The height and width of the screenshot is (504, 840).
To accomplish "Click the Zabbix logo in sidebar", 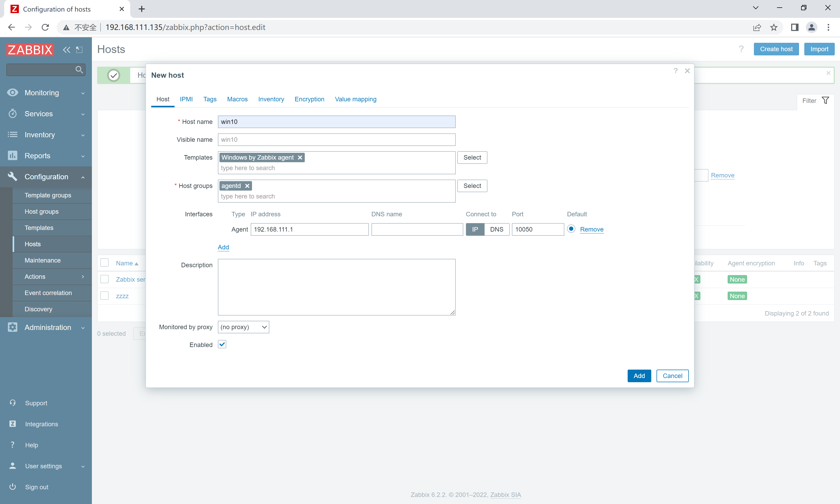I will click(x=30, y=50).
